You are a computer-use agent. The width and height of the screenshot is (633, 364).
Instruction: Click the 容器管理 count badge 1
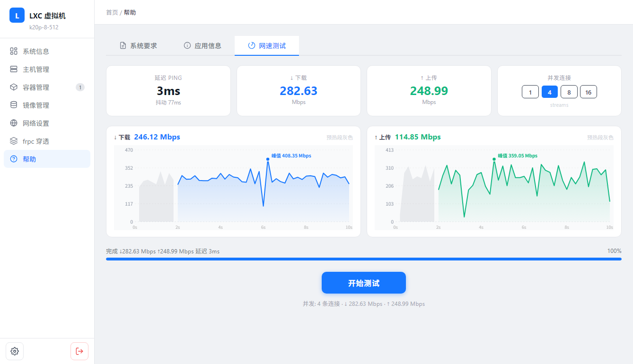80,87
